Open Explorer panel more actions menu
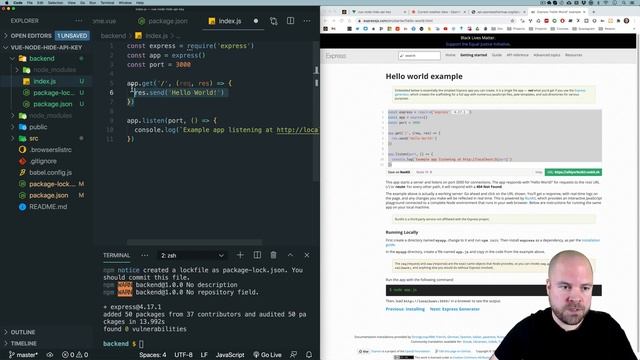 click(78, 21)
